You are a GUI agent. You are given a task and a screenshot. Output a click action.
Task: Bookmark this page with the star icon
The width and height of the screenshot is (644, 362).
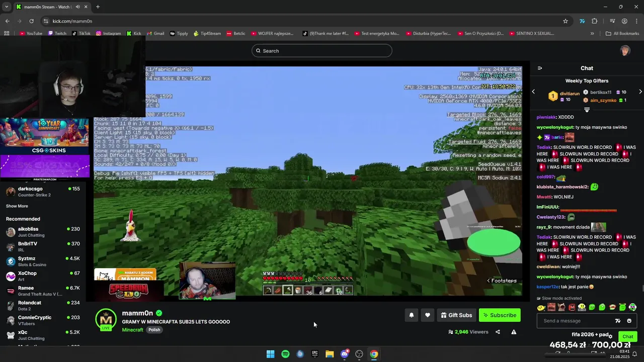coord(566,21)
